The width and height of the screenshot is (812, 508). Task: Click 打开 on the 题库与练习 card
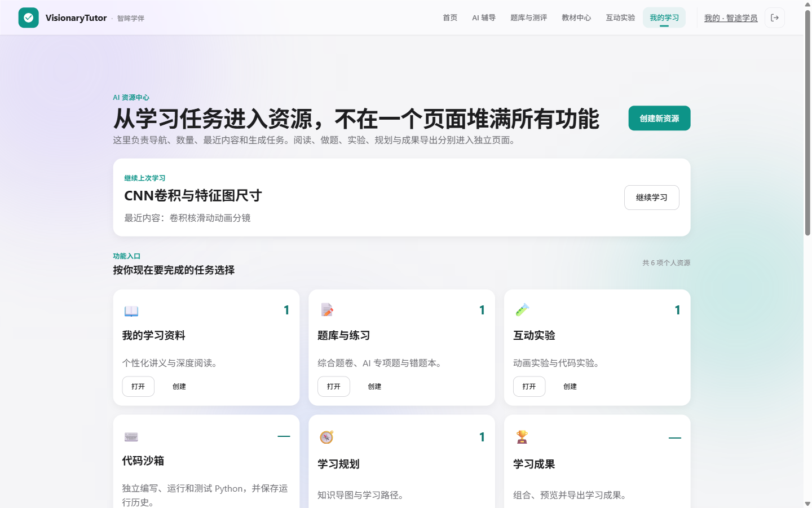[334, 387]
